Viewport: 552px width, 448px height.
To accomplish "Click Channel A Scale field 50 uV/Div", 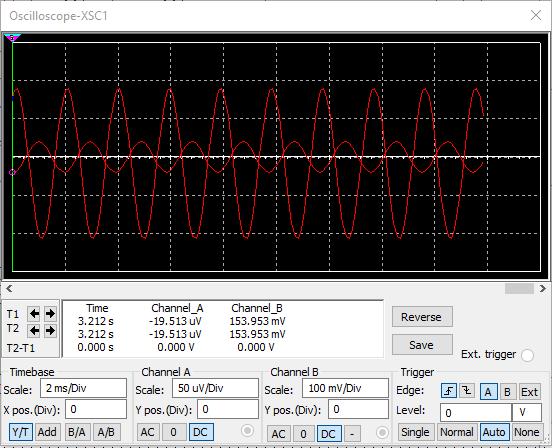I will coord(215,388).
